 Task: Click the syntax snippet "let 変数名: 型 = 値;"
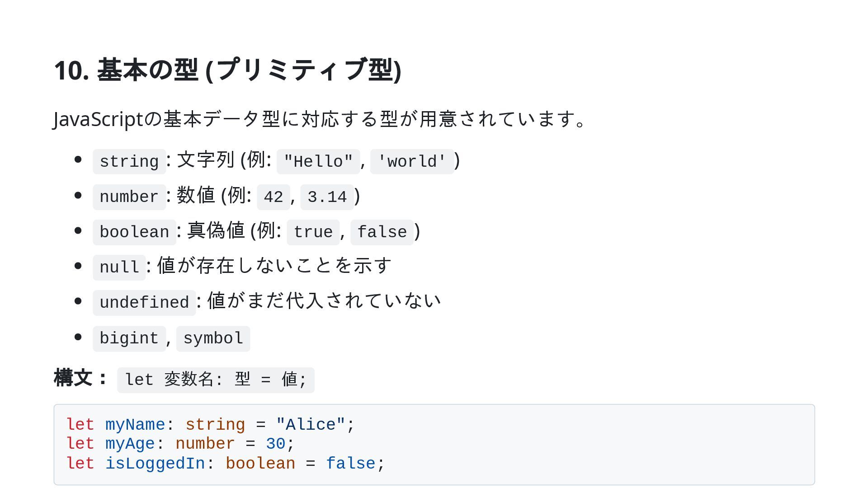pos(216,380)
